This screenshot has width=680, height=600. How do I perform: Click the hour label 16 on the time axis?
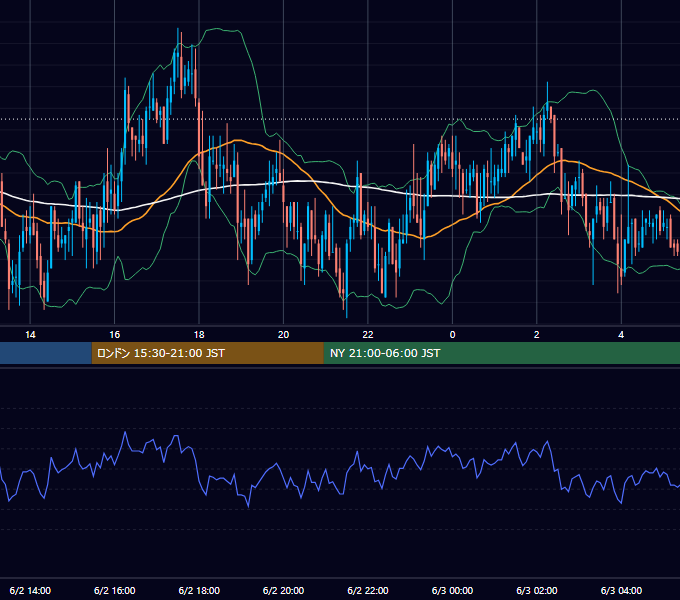(114, 335)
